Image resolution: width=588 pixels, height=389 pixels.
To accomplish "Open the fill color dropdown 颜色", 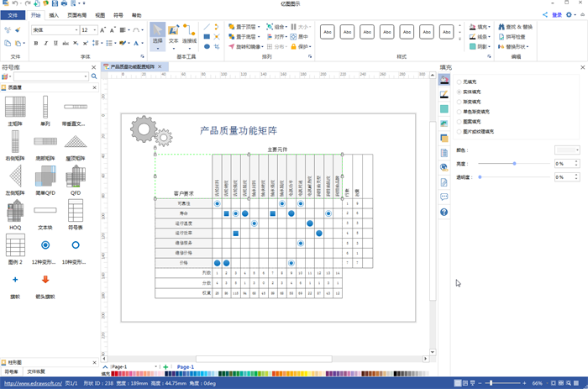I will 567,150.
